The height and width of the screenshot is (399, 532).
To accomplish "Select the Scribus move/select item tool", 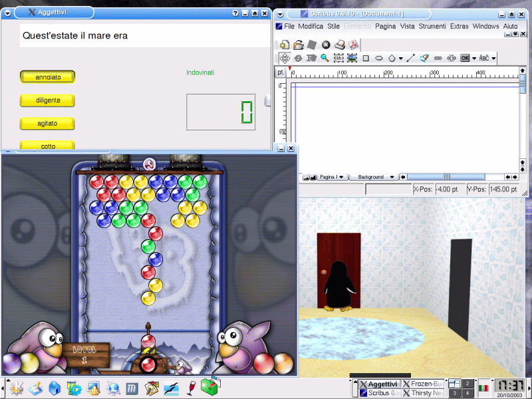I will 285,59.
